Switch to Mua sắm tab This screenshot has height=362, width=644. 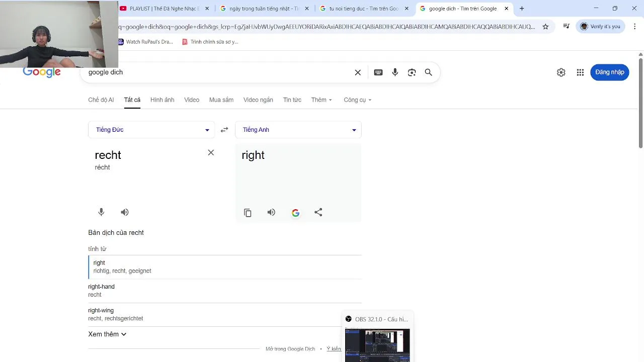pyautogui.click(x=221, y=100)
